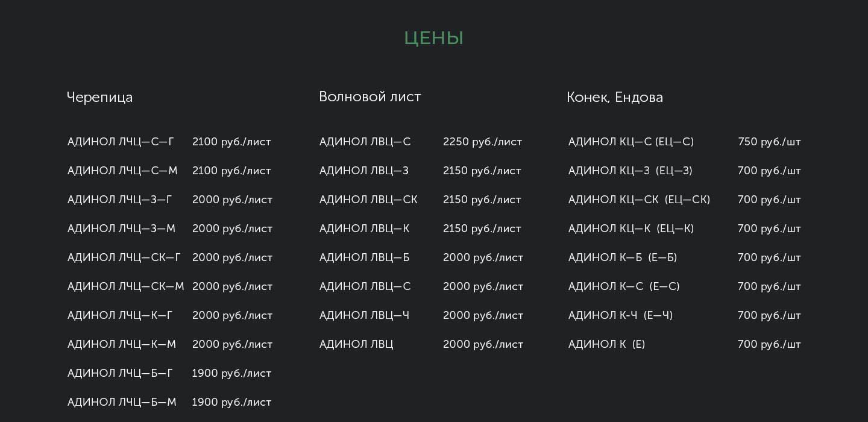Select the АДИНОЛ К (Е) row label
868x422 pixels.
pos(606,345)
